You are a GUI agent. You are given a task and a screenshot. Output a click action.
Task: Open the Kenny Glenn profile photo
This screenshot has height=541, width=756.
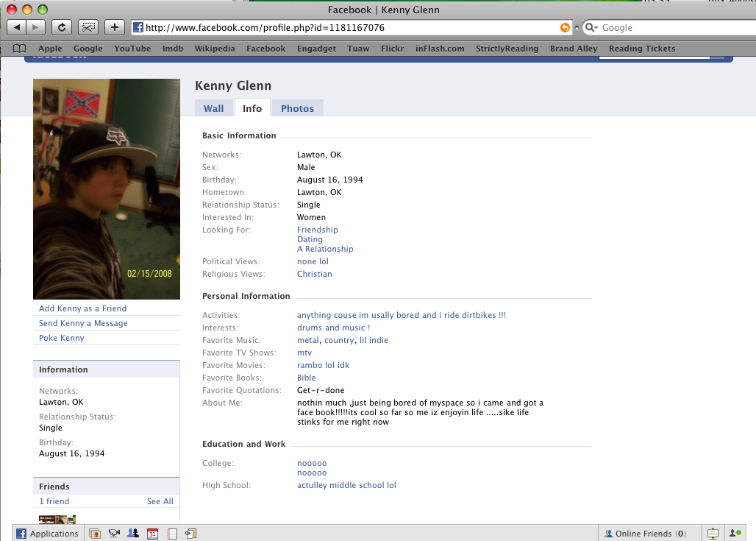click(107, 188)
